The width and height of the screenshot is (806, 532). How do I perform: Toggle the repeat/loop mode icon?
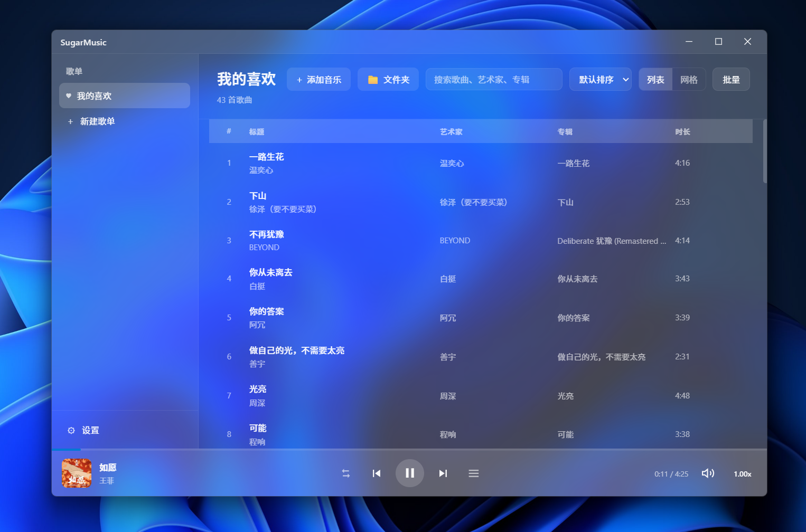(x=346, y=473)
